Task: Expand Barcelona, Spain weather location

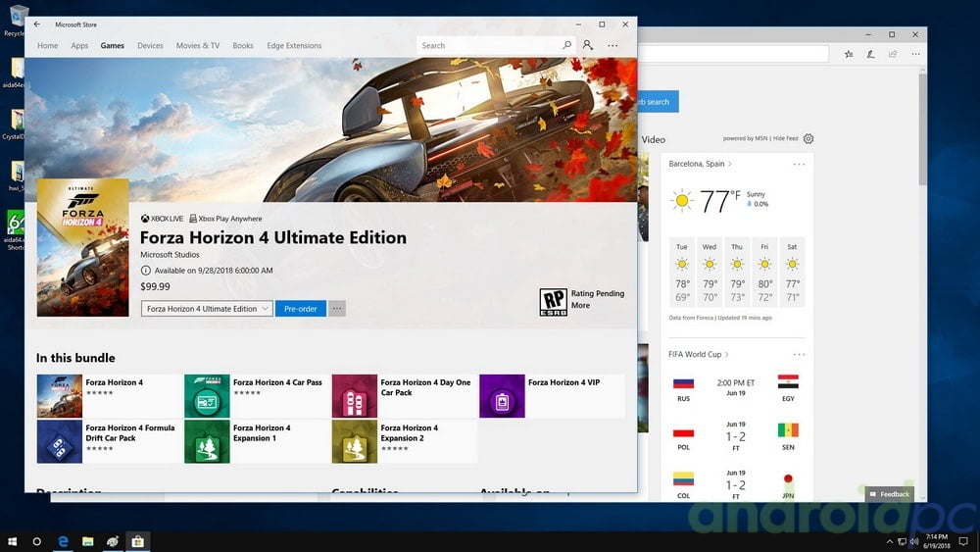Action: (x=700, y=164)
